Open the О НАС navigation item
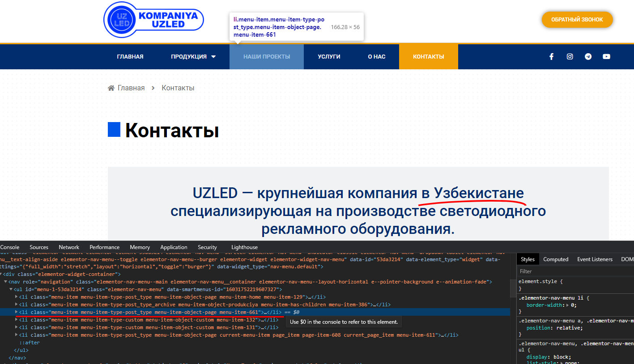 377,57
